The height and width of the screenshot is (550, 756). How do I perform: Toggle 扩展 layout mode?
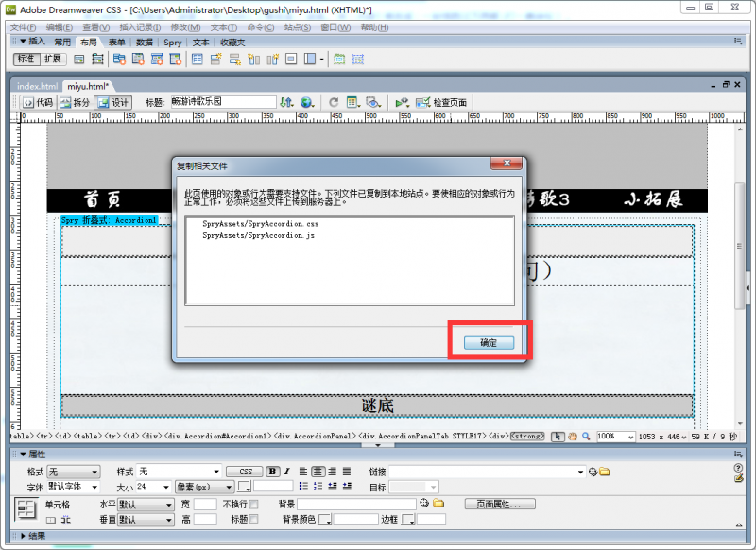(x=53, y=59)
